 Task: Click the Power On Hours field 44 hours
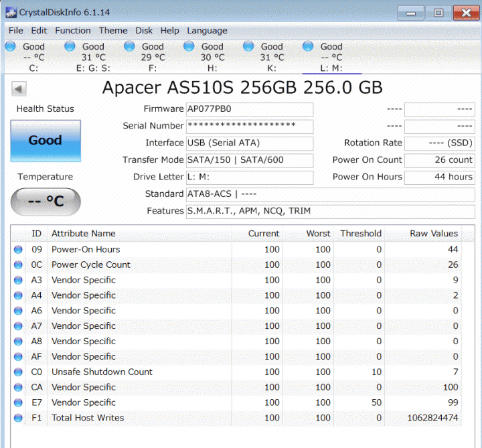tap(440, 177)
